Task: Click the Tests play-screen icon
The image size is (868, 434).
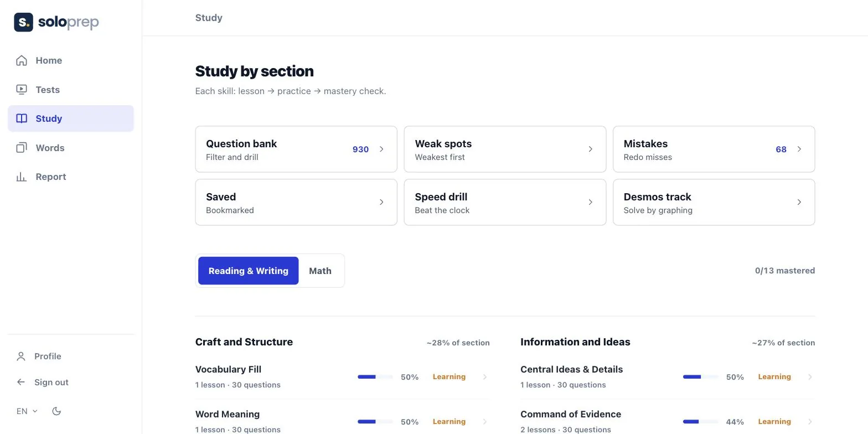Action: [22, 90]
